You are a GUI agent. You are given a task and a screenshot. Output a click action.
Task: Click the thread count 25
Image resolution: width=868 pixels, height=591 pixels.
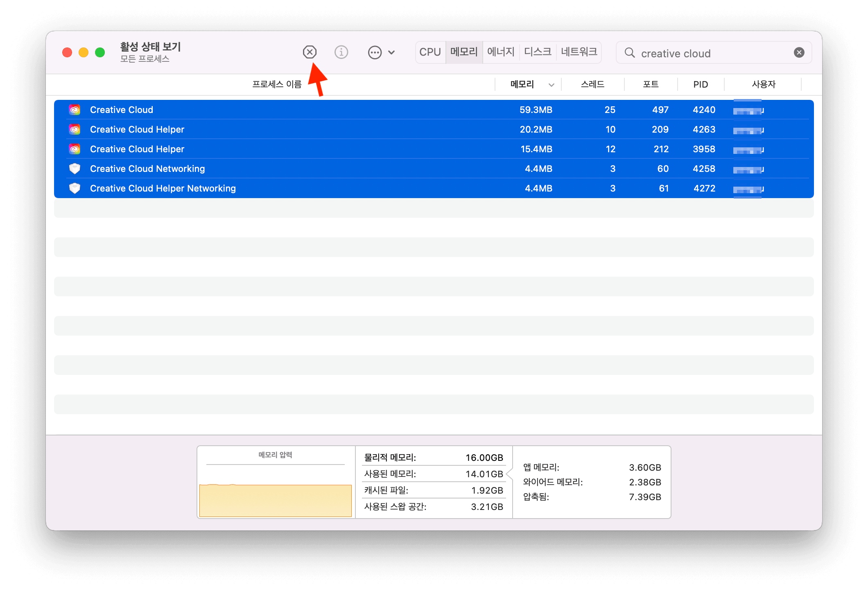click(610, 110)
